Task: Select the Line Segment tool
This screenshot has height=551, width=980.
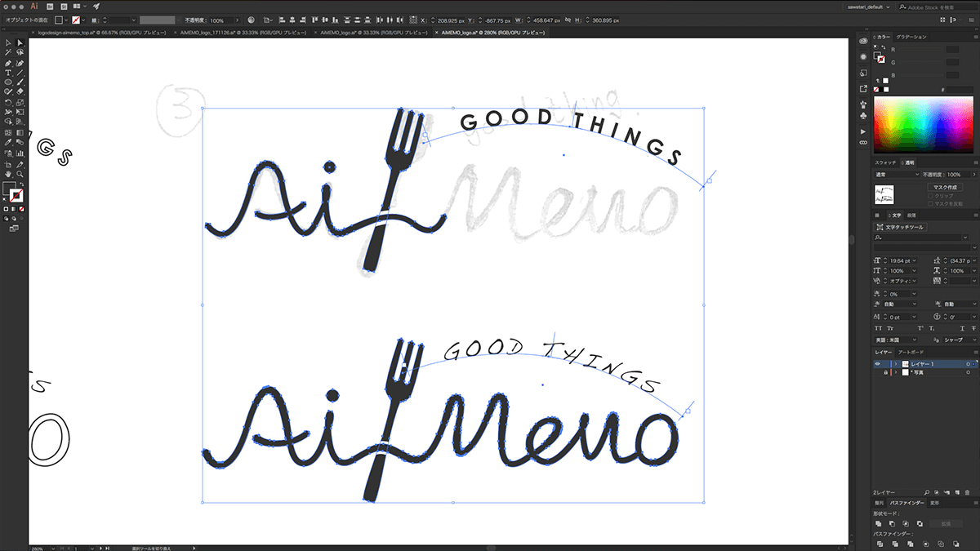Action: pyautogui.click(x=20, y=73)
